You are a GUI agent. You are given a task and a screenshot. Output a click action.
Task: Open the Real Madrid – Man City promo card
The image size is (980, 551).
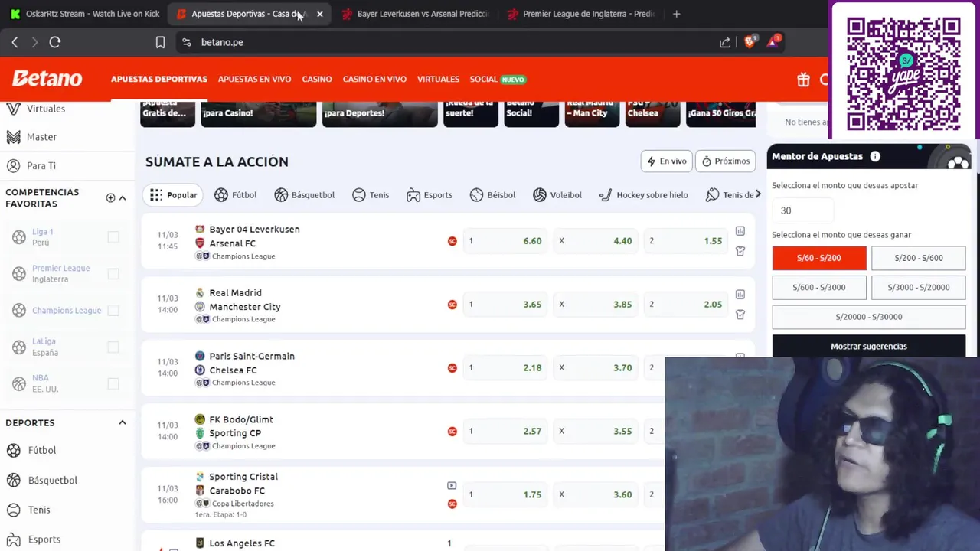(592, 113)
